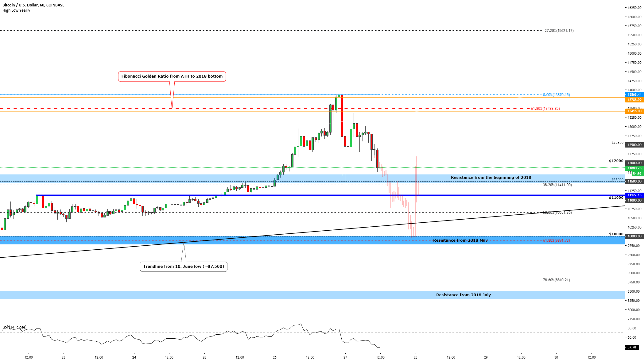
Task: Click the 37.78 RSI value tag
Action: [x=632, y=347]
